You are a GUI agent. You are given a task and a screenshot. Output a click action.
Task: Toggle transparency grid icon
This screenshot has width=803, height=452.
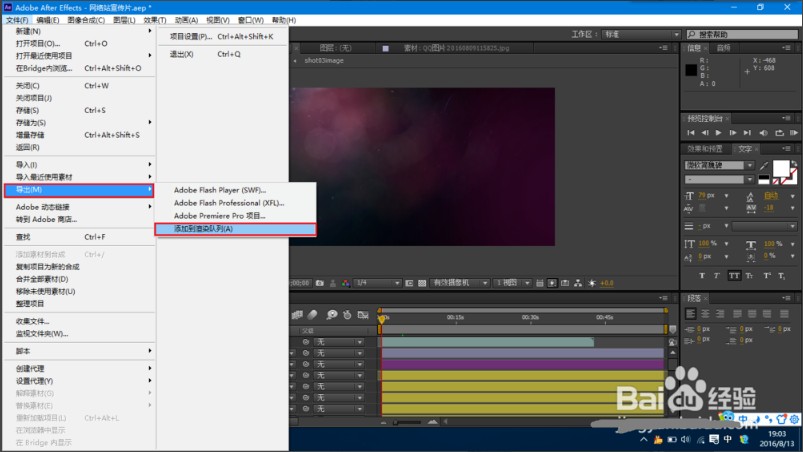(422, 283)
